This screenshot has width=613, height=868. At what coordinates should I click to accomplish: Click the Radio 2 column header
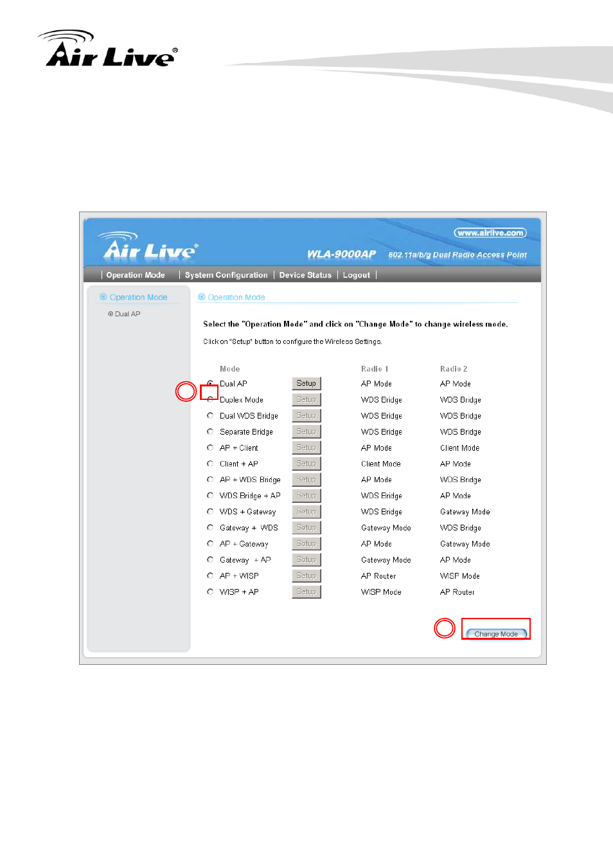[x=454, y=369]
